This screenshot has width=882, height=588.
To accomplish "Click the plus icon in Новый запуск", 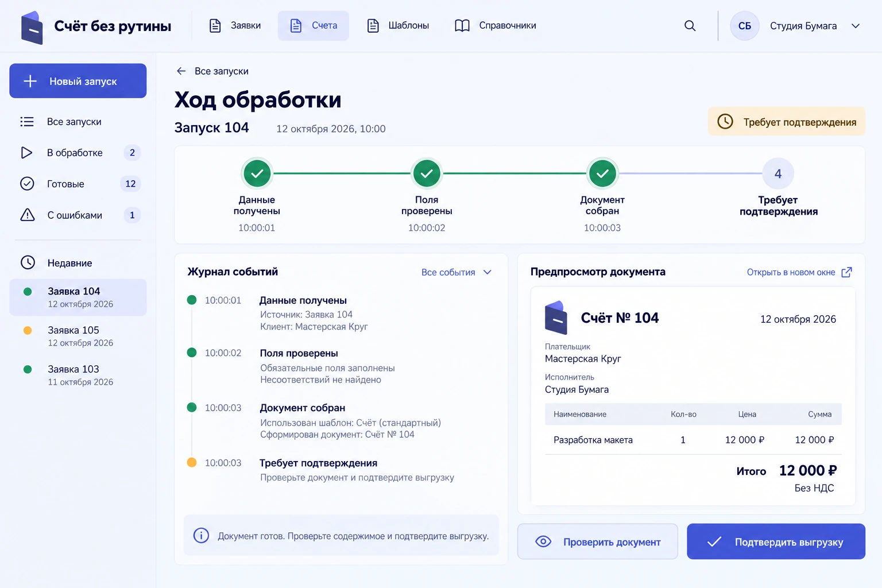I will click(30, 81).
